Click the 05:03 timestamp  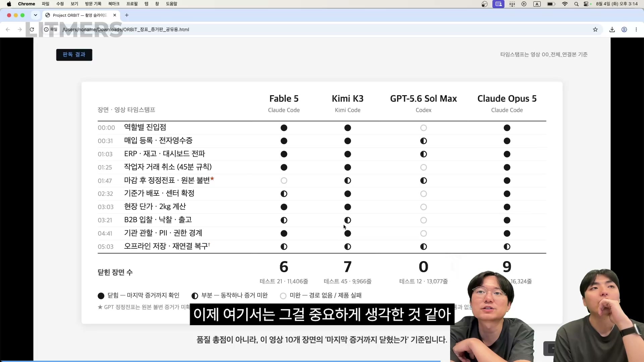coord(106,247)
